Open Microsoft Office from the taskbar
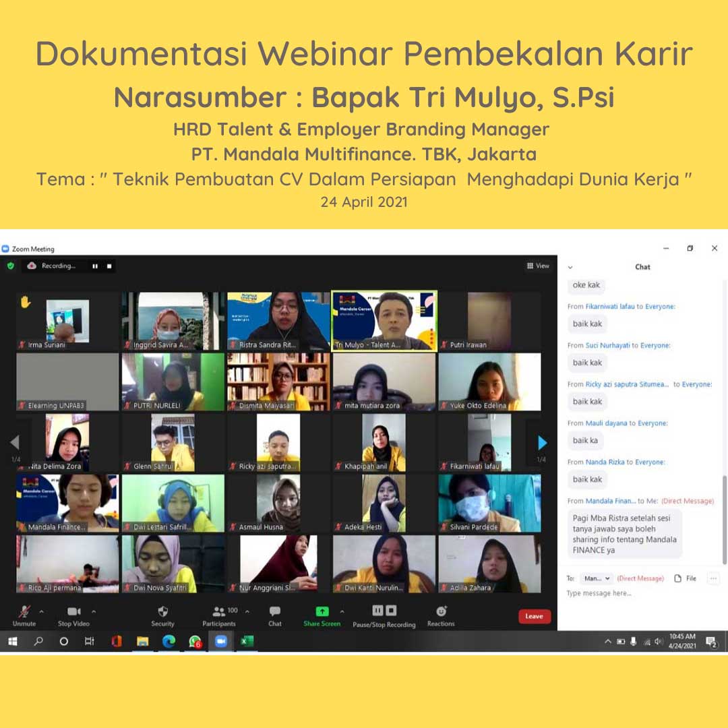This screenshot has width=728, height=728. tap(117, 642)
